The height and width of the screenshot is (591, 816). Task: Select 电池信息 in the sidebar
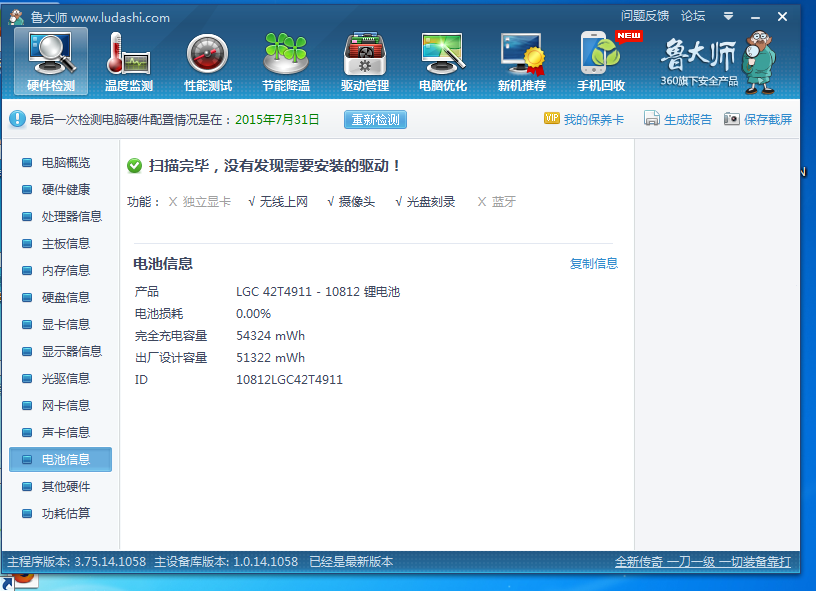coord(61,459)
